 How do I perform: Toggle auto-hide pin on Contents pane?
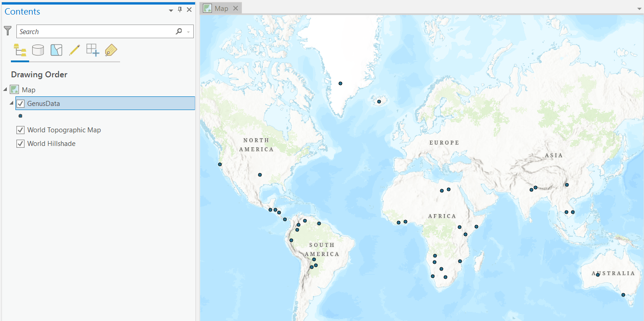180,10
